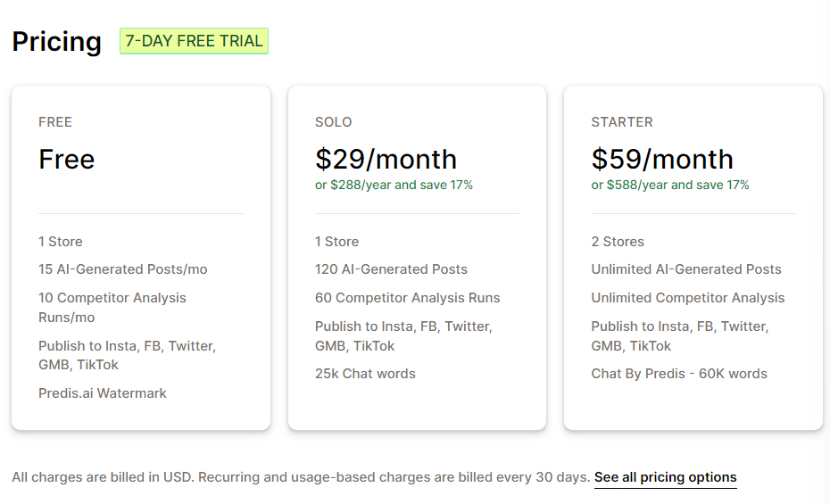Screen dimensions: 830x504
Task: Click 25k Chat words feature
Action: click(365, 374)
